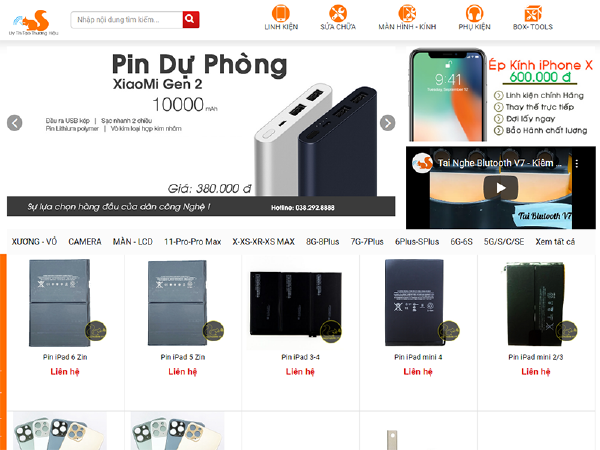Advance to the next banner slide
Viewport: 600px width, 450px height.
(x=388, y=123)
